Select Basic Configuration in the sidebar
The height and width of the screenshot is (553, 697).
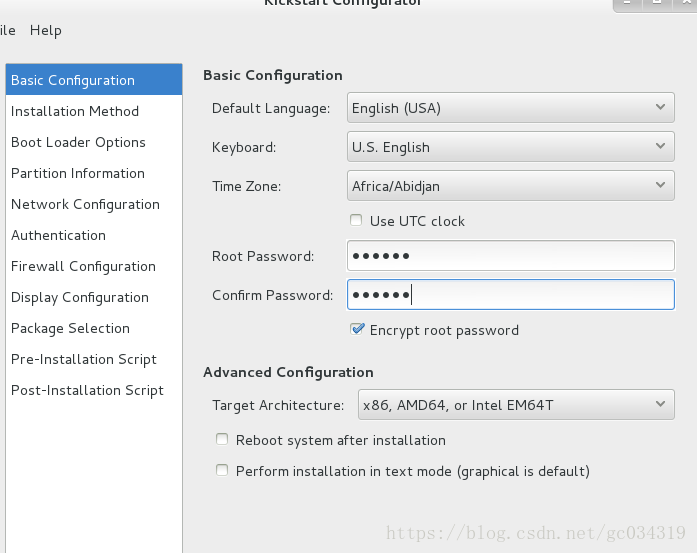(73, 80)
